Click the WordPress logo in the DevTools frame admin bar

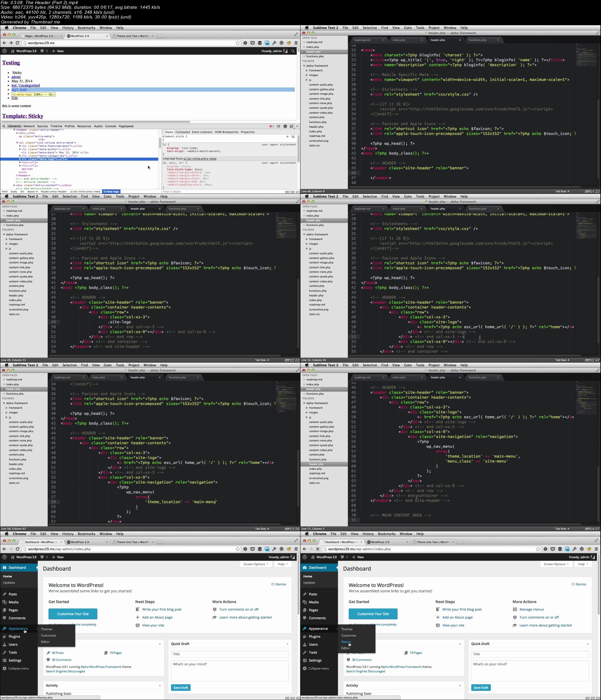coord(4,51)
